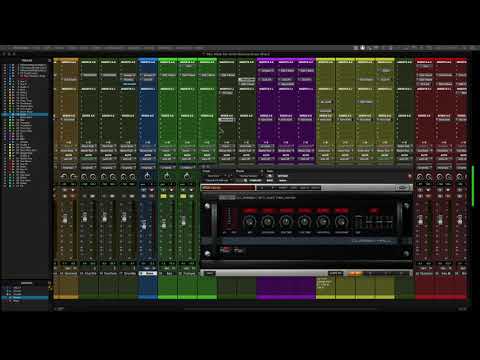
Task: Open the output path selector on gold strip
Action: 68,151
